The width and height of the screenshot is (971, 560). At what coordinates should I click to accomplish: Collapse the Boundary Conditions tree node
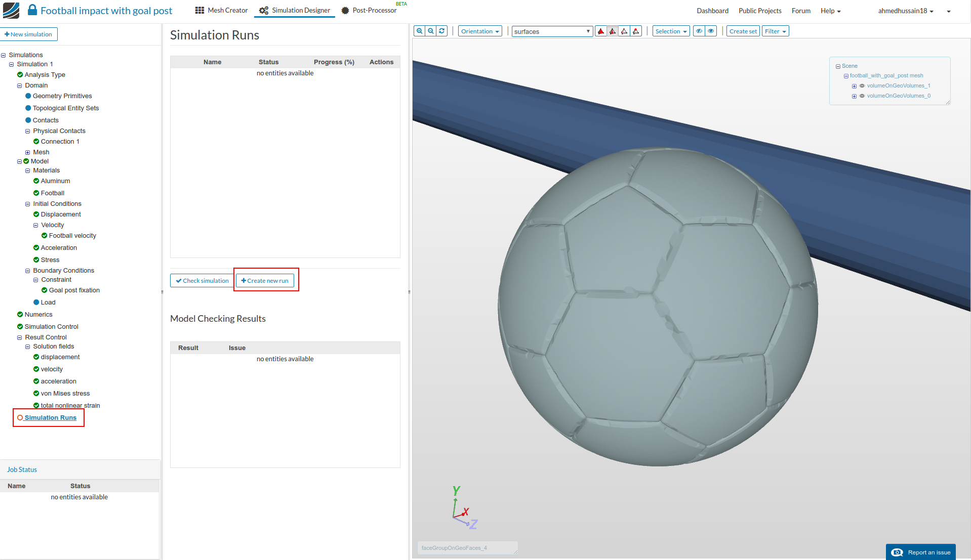point(28,271)
